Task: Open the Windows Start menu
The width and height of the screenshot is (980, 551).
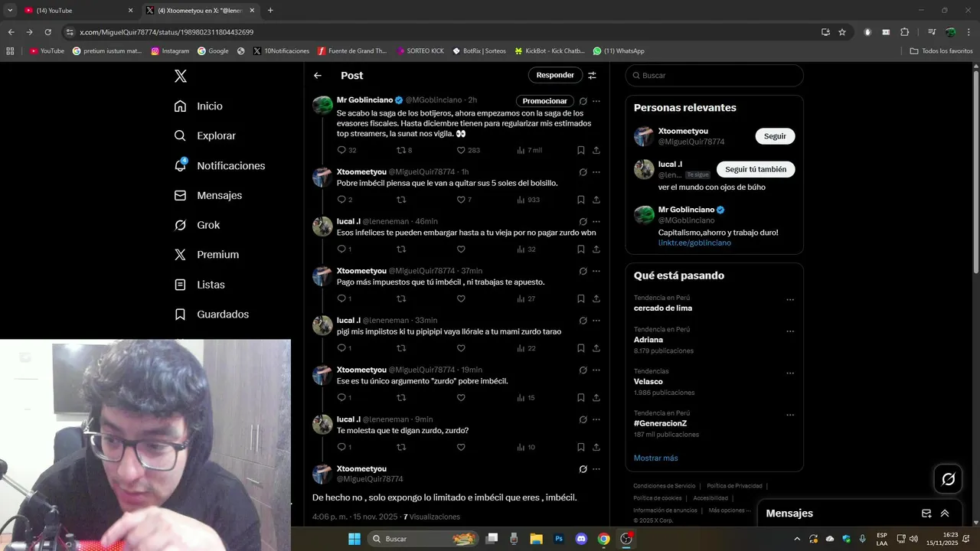Action: tap(354, 539)
